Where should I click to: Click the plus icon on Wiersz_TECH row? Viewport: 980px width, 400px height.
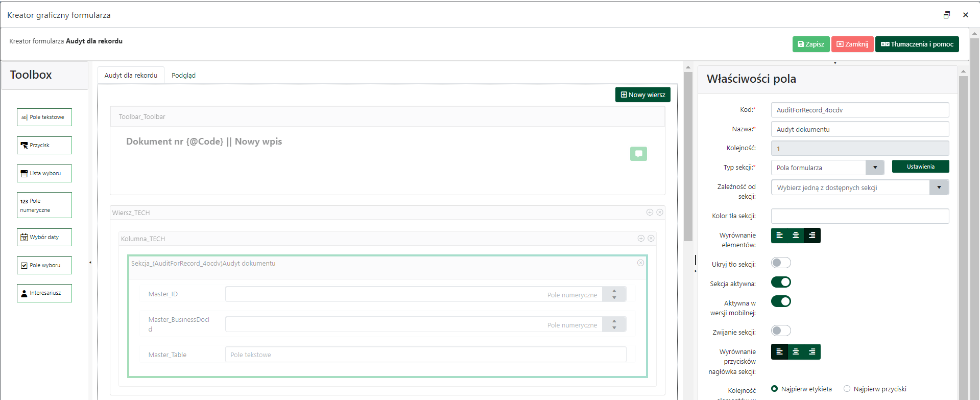click(650, 212)
